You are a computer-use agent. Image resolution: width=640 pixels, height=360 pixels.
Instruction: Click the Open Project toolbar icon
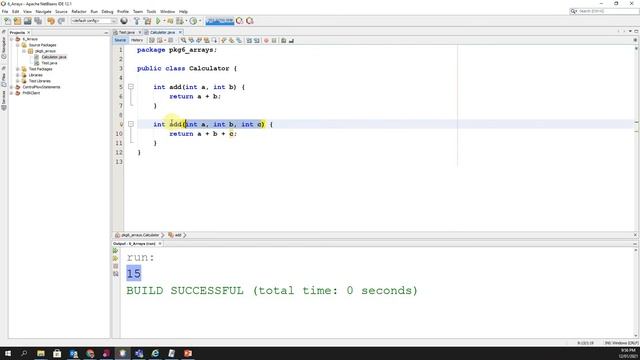coord(28,21)
